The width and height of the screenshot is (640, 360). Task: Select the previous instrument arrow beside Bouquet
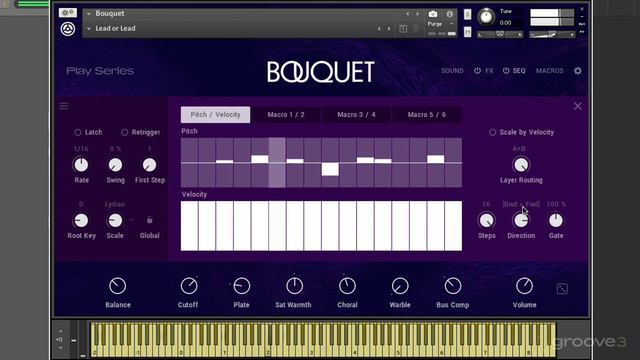tap(407, 14)
